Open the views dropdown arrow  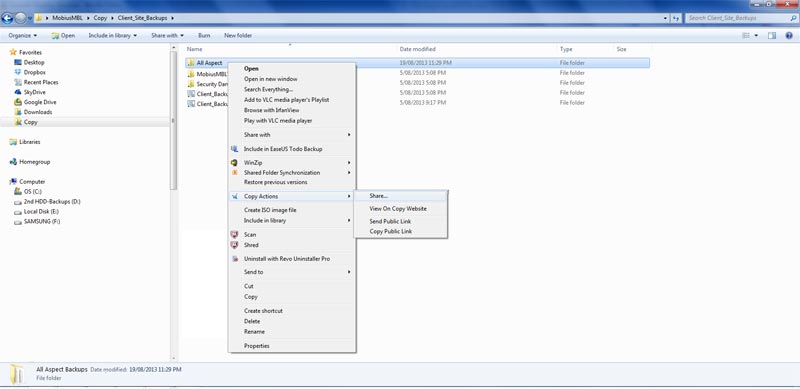[x=756, y=36]
